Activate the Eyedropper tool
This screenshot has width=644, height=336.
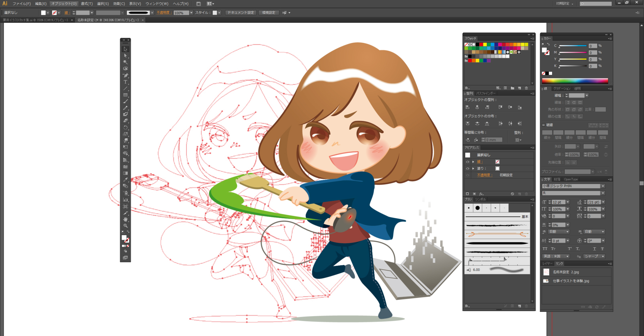coord(125,180)
